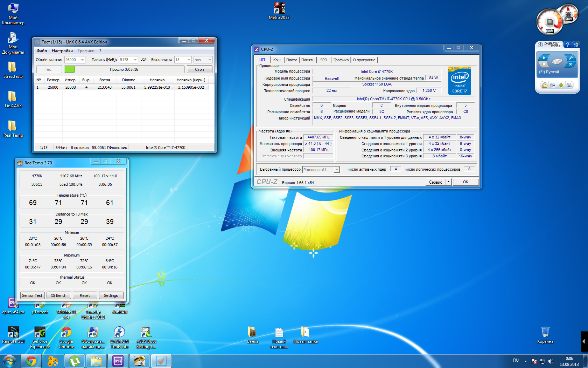Click the green plus icon in DAEMON Tools gadget
This screenshot has width=588, height=368.
[x=561, y=85]
